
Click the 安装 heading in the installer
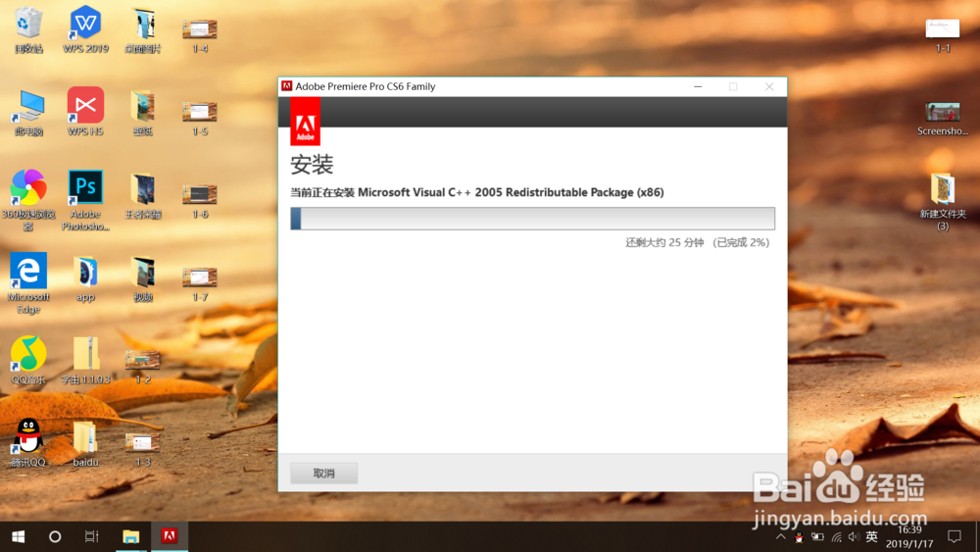coord(312,165)
